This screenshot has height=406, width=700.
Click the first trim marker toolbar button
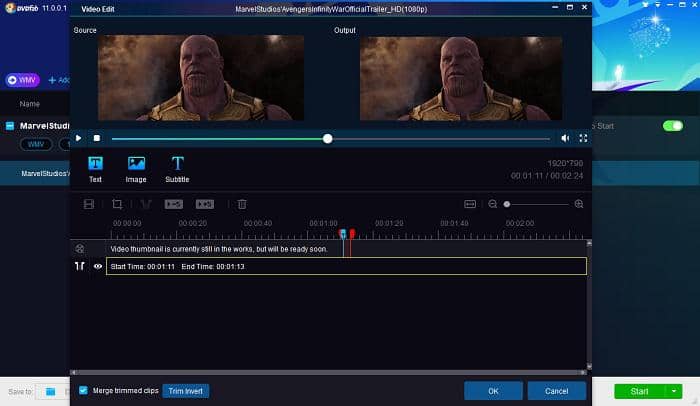(x=174, y=204)
